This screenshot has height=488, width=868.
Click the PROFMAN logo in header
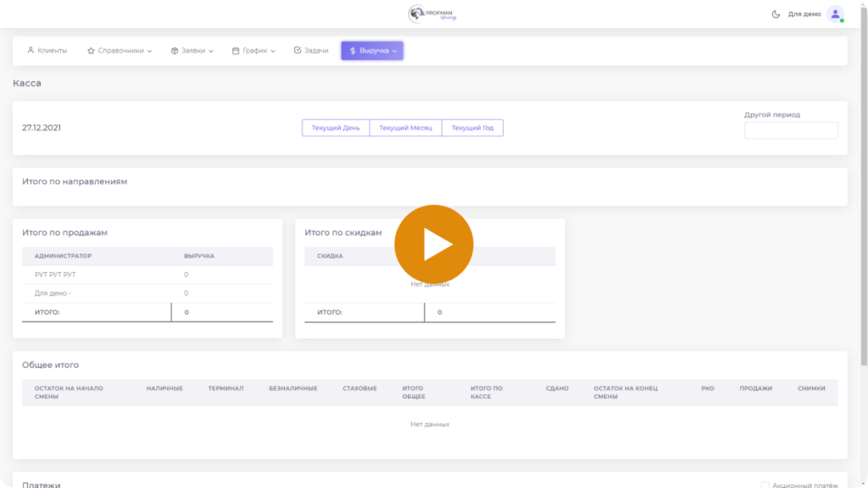[433, 14]
